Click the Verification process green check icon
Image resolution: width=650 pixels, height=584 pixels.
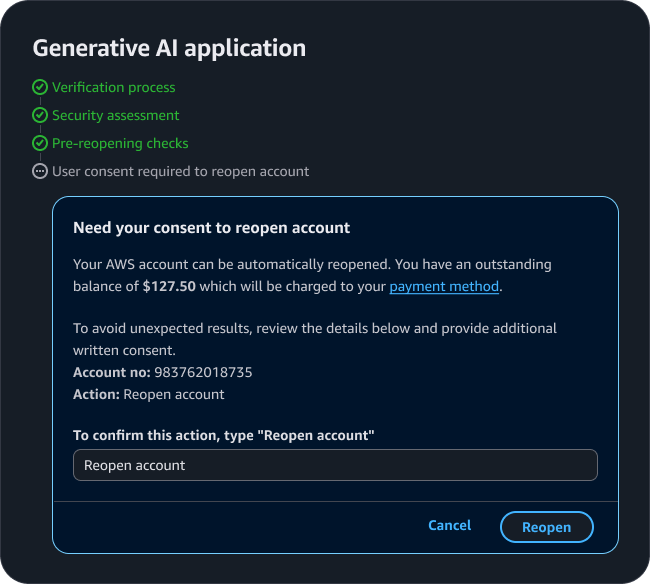click(40, 87)
